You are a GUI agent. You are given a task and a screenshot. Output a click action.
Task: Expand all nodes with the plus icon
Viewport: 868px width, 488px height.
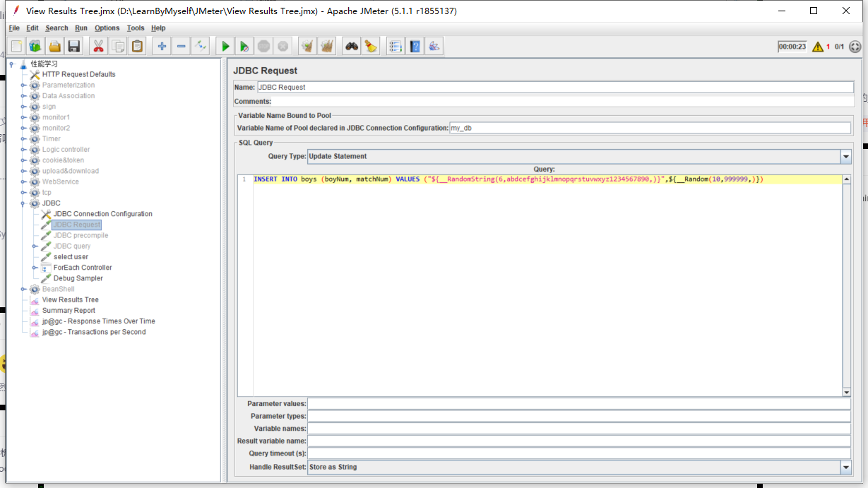point(162,47)
